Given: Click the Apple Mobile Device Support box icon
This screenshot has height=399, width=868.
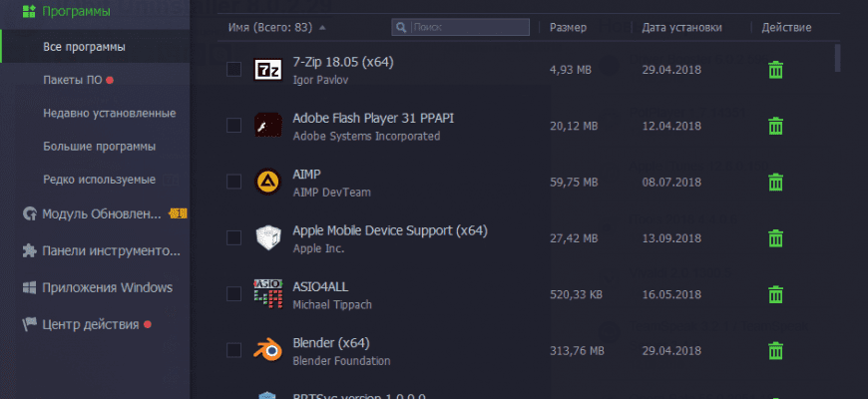Looking at the screenshot, I should (268, 238).
